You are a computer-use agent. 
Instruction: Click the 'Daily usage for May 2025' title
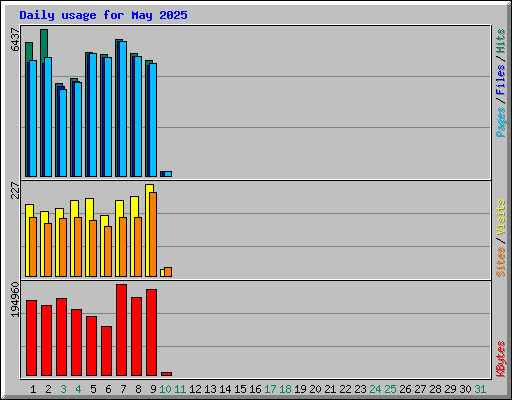(103, 15)
